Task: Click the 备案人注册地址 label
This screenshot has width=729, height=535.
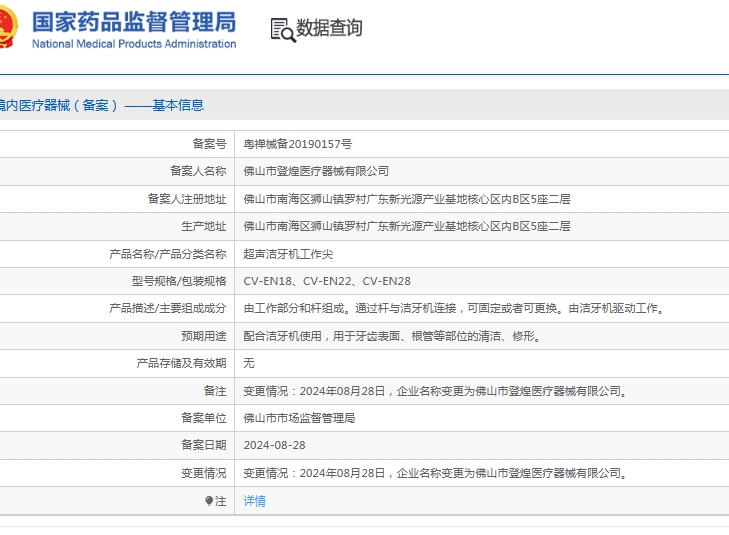Action: [187, 199]
